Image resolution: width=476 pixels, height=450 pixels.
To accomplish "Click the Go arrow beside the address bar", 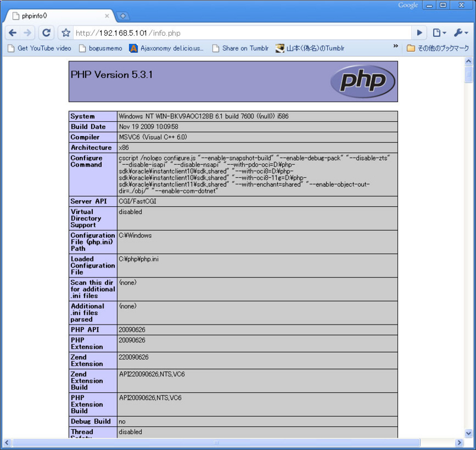I will [419, 33].
